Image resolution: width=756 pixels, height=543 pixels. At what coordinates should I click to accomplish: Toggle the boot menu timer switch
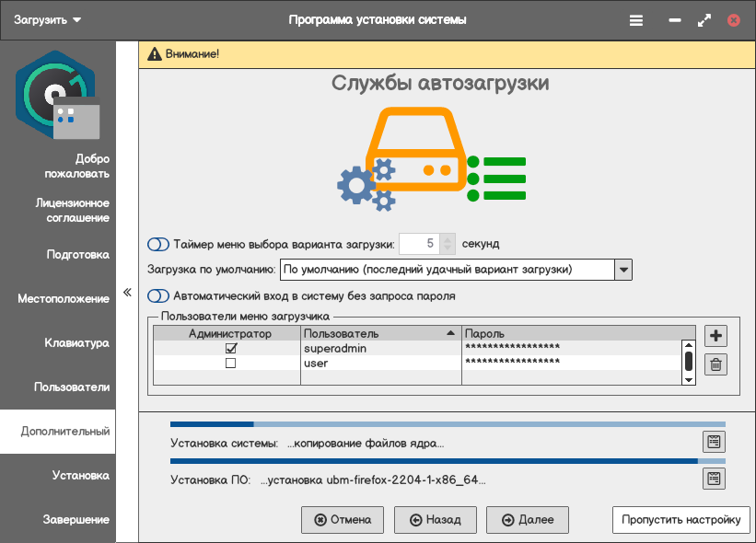click(158, 244)
